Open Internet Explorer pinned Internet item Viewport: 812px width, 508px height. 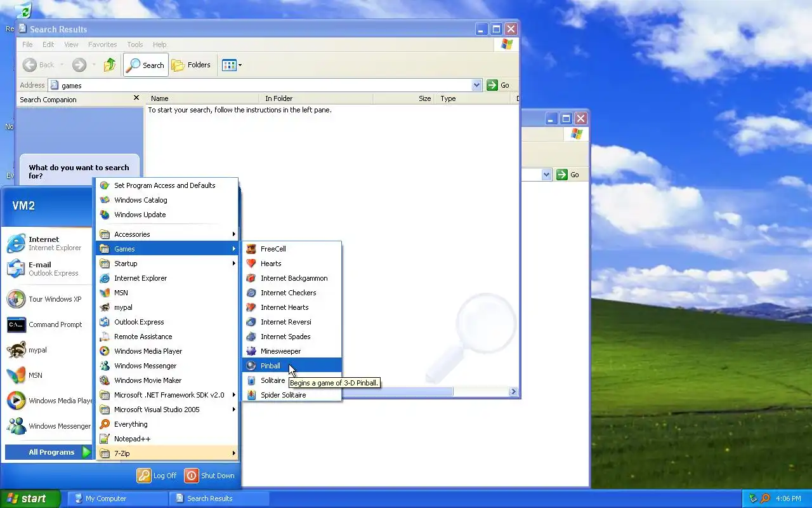point(47,244)
